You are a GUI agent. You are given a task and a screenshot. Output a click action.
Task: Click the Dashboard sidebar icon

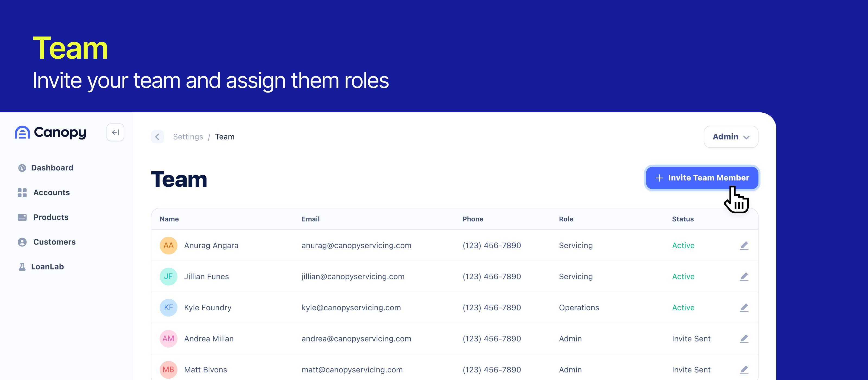click(22, 168)
